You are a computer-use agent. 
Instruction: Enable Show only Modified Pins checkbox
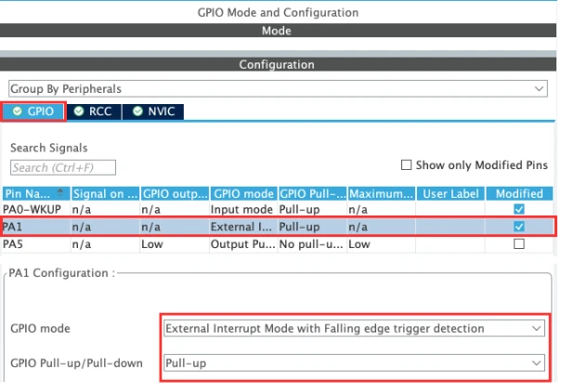(406, 165)
